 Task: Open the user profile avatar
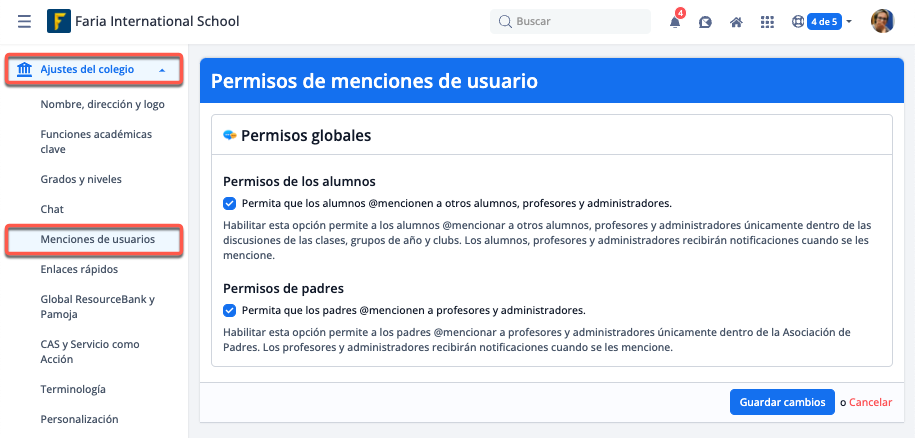(x=882, y=21)
